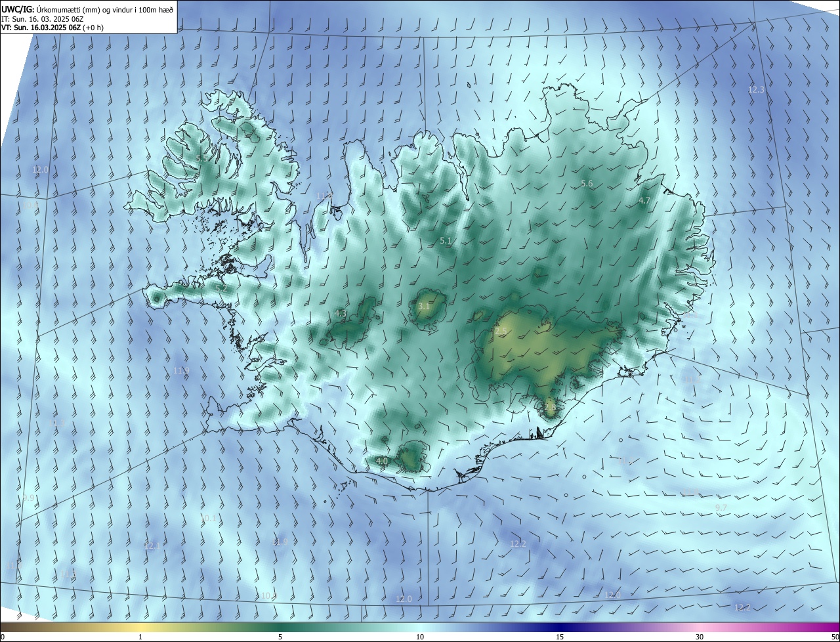Screen dimensions: 840x642
Task: Click the 'IT: Sun. 16. 03. 2025 06Z' line
Action: pyautogui.click(x=43, y=19)
